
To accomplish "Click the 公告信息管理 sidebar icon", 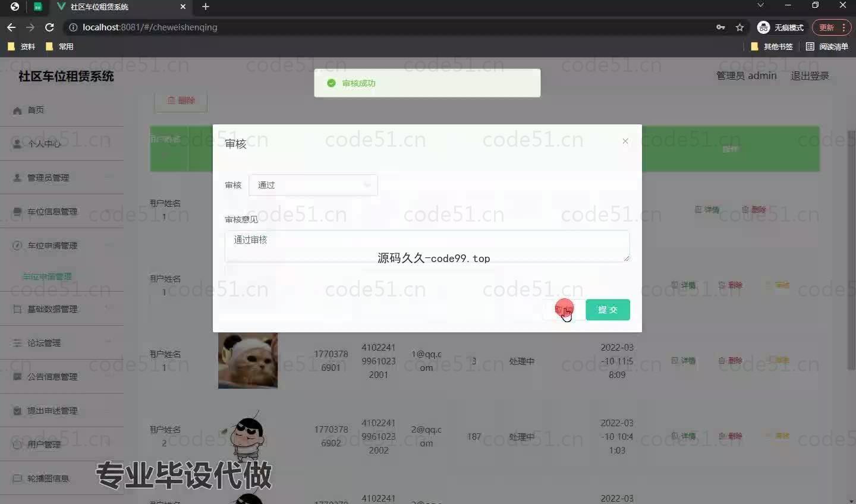I will (x=17, y=377).
